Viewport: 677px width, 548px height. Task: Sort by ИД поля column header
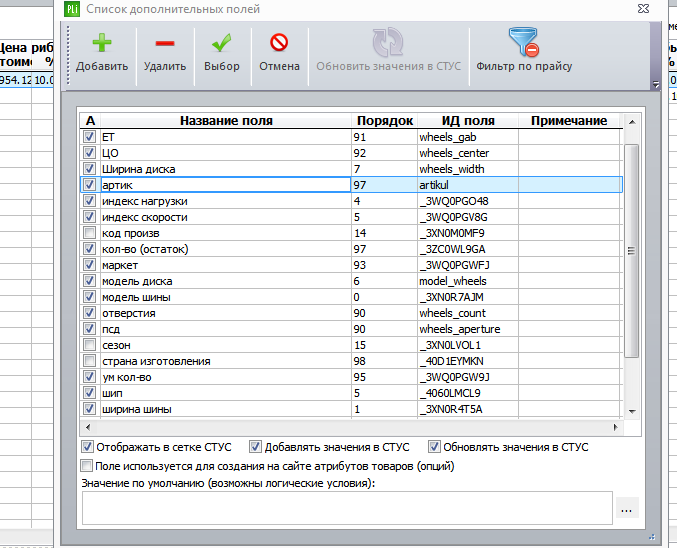click(x=468, y=120)
